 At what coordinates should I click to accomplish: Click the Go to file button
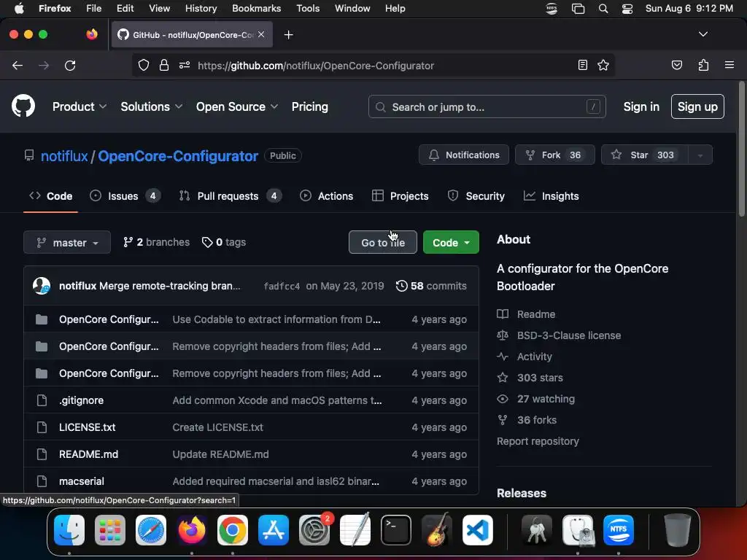(382, 242)
